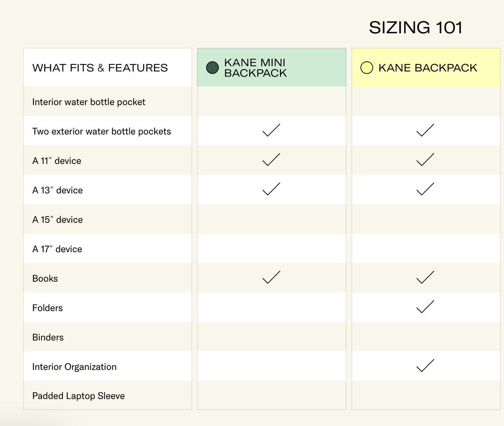Click Kane Backpack checkmark for 11" device
Screen dimensions: 504x426
(425, 160)
